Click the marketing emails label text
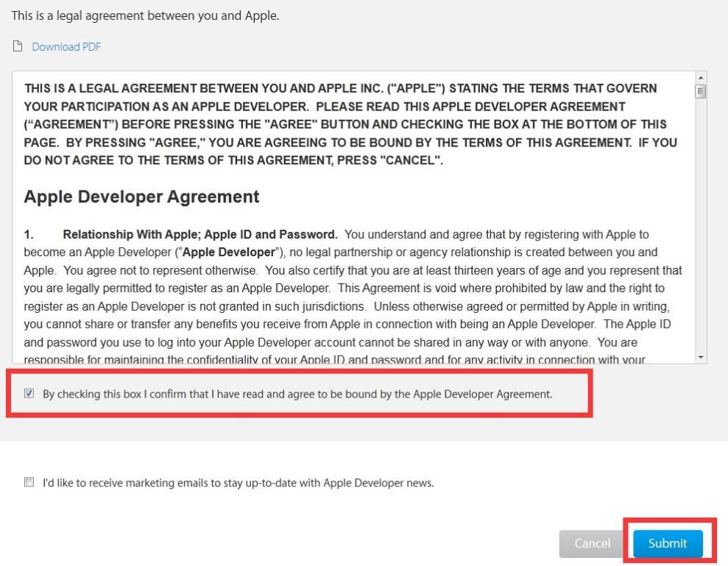This screenshot has height=566, width=728. [x=238, y=483]
